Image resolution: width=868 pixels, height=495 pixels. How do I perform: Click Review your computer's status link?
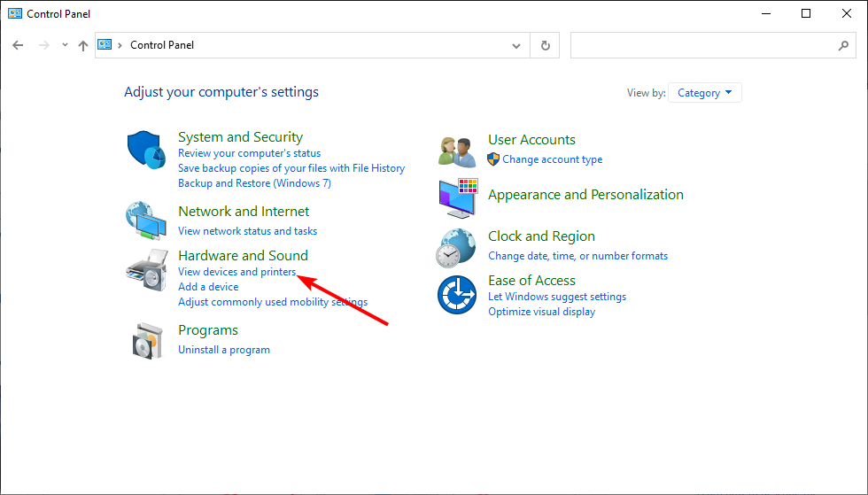point(249,153)
